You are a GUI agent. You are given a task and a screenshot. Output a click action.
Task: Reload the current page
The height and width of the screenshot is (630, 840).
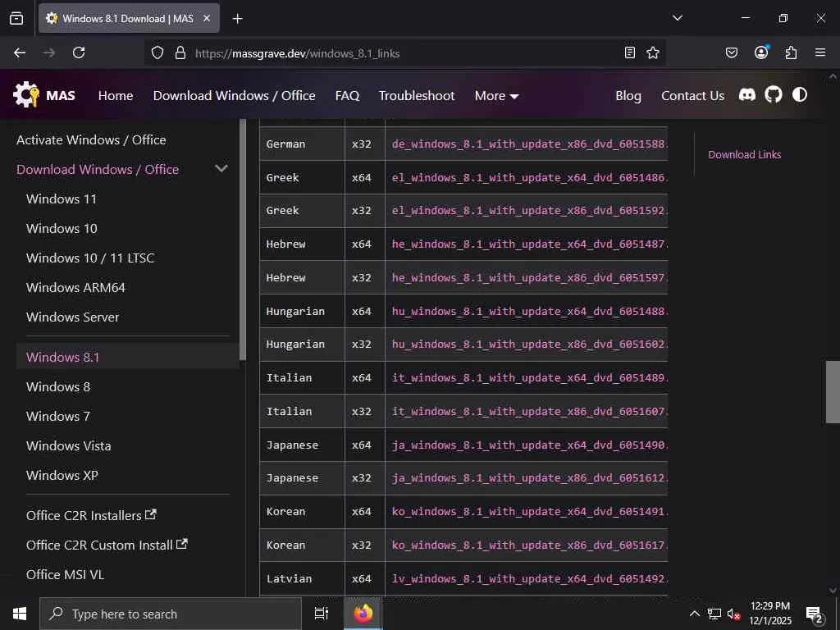tap(79, 52)
